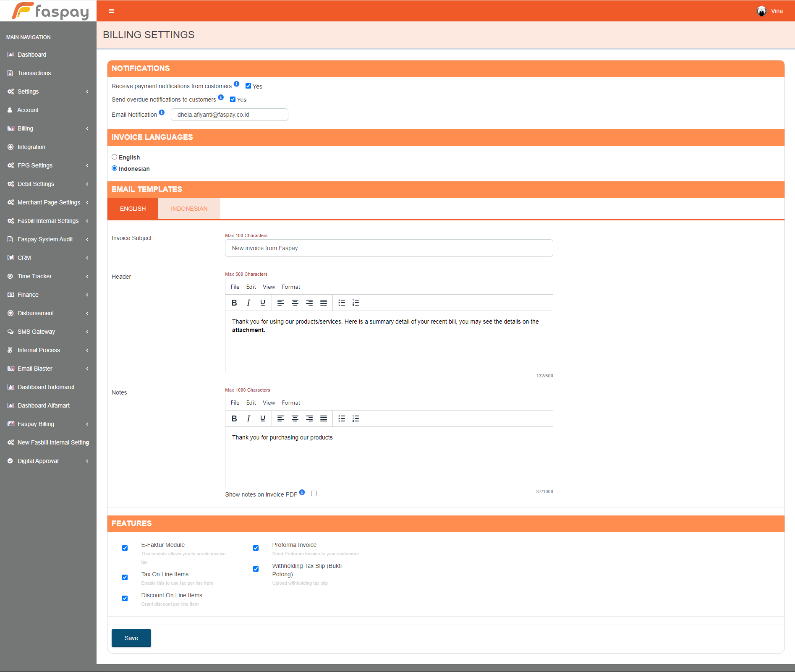Open Format menu in Header editor
This screenshot has width=795, height=672.
pyautogui.click(x=291, y=287)
